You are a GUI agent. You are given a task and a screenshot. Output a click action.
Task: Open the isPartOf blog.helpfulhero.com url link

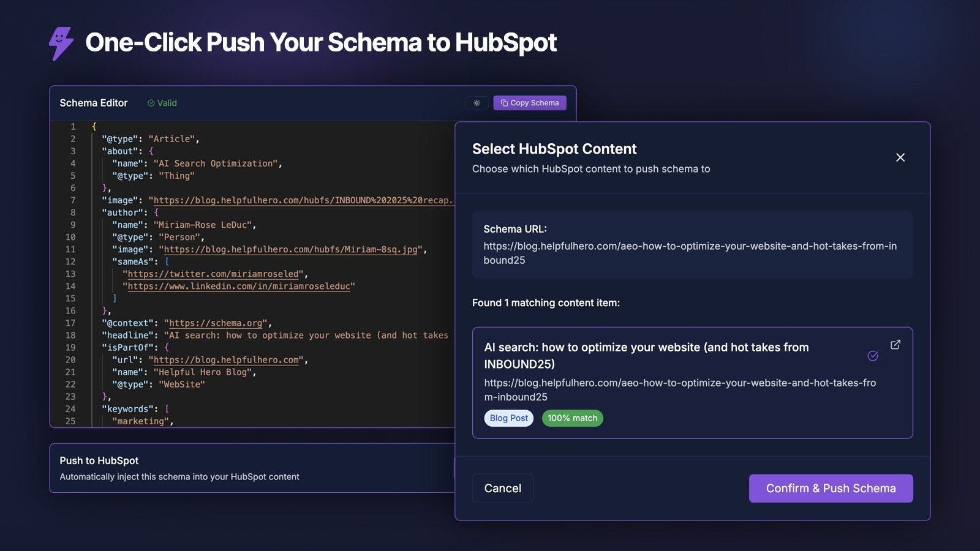point(227,360)
